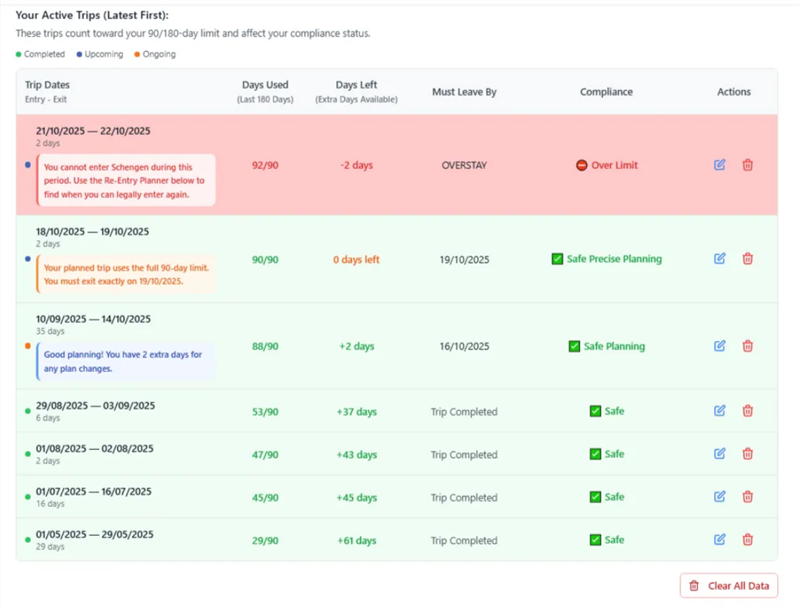The image size is (800, 611).
Task: Delete the 01/08/2025 — 02/08/2025 trip
Action: click(747, 454)
